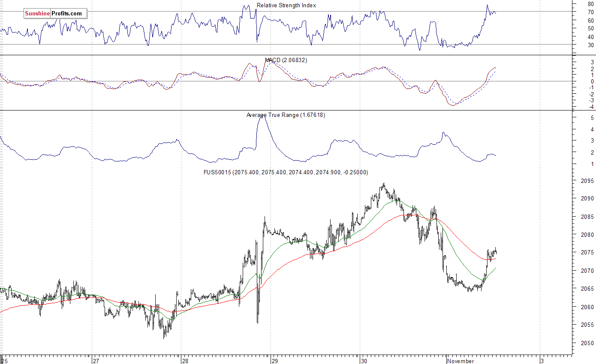Click the date label 28 on time axis
The height and width of the screenshot is (364, 596).
pos(185,361)
